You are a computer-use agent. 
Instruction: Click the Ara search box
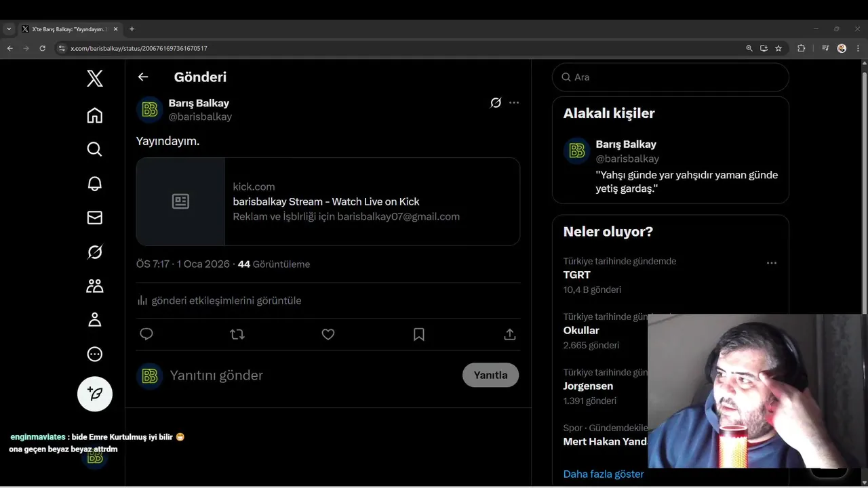click(671, 77)
